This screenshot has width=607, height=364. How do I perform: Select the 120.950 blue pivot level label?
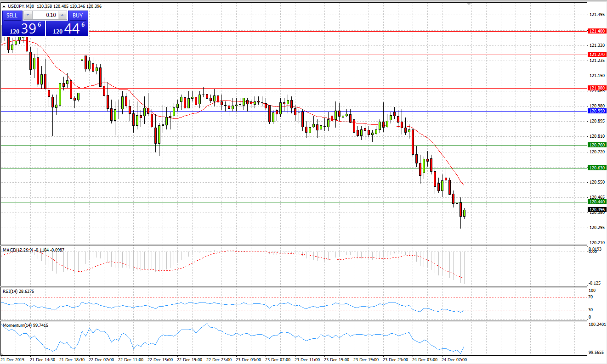click(597, 111)
